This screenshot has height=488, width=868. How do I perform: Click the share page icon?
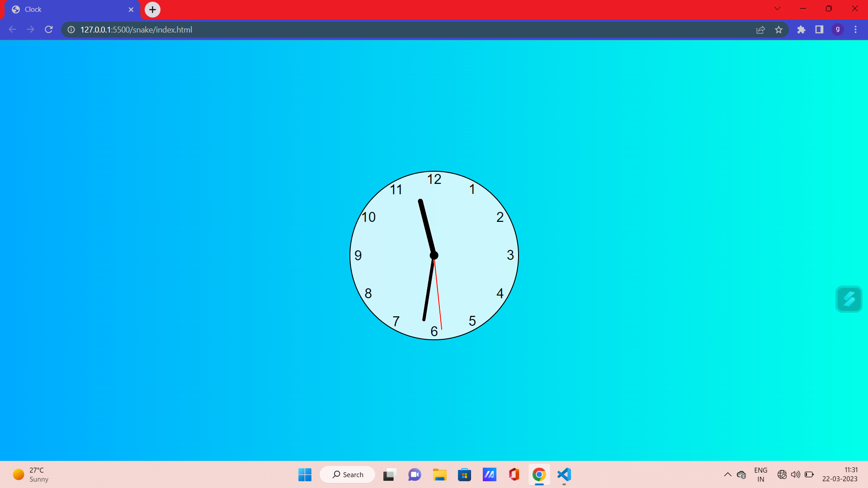pos(760,29)
